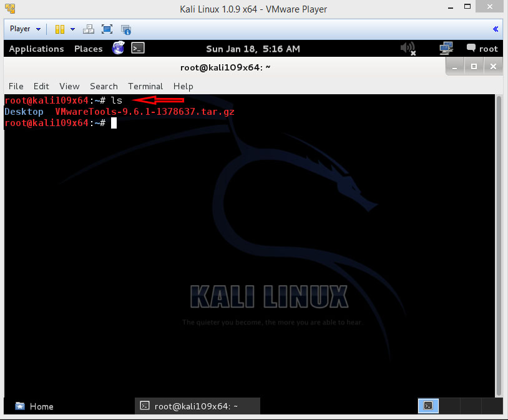Open the Player menu dropdown
Image resolution: width=508 pixels, height=420 pixels.
click(25, 29)
